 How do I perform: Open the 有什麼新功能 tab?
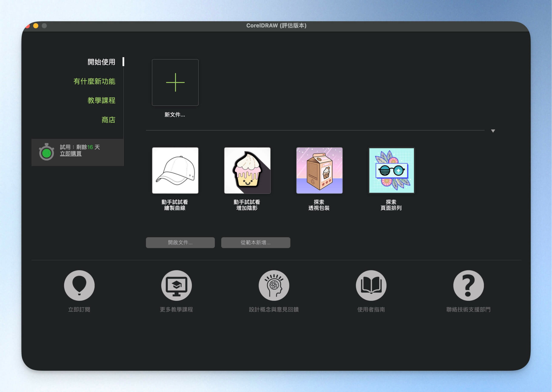[x=94, y=81]
